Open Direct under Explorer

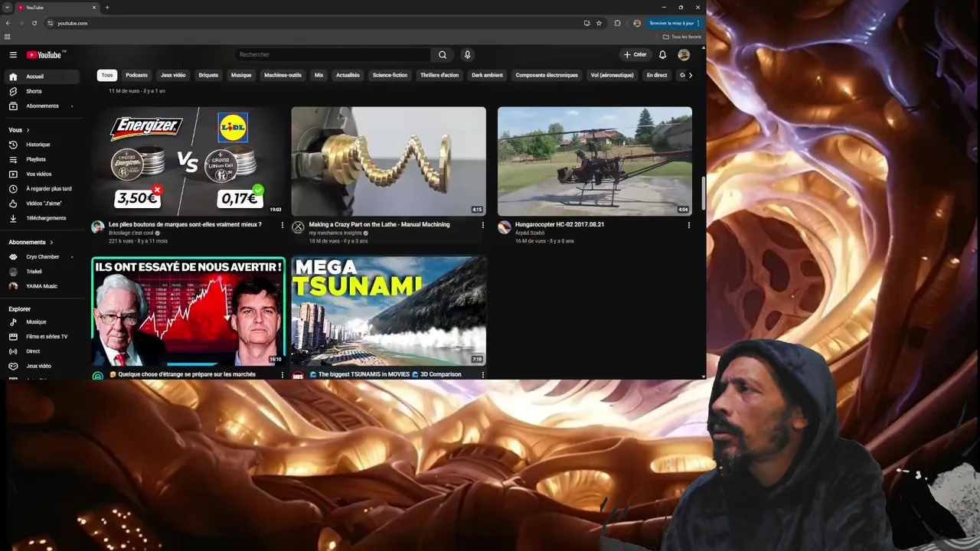coord(43,351)
